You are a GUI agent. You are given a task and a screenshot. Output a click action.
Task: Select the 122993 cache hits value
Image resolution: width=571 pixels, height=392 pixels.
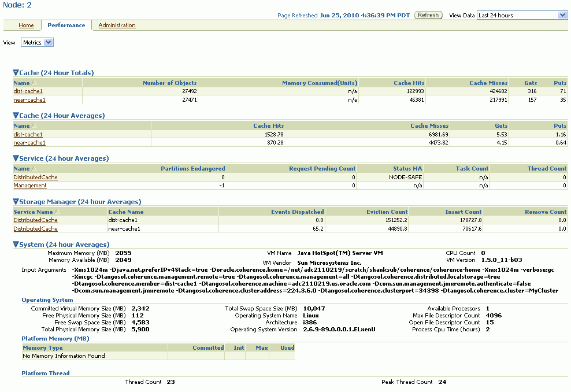coord(415,91)
